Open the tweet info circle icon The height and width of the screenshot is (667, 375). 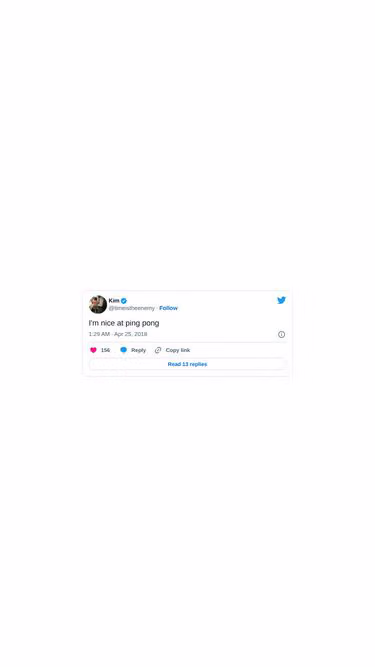click(281, 334)
